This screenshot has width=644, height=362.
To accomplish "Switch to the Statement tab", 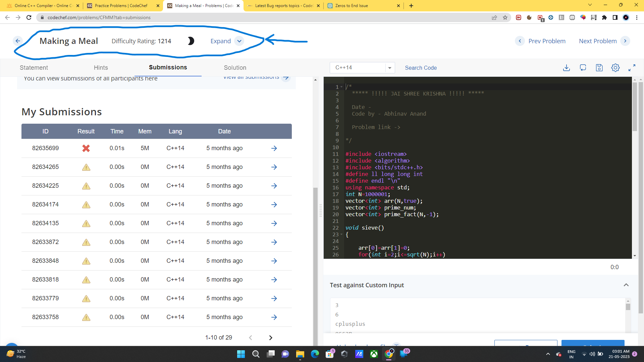I will [34, 67].
